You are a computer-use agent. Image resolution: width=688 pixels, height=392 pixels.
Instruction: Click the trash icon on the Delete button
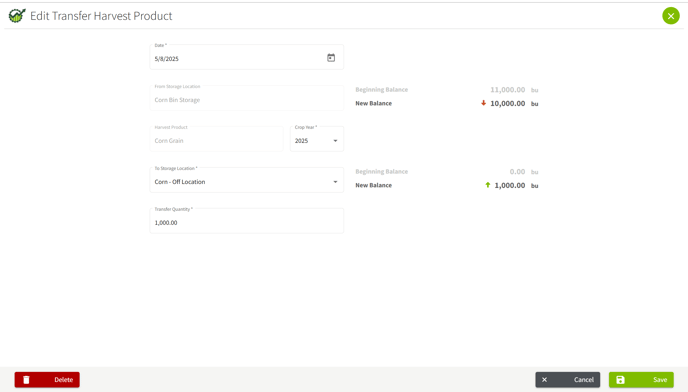click(x=26, y=380)
